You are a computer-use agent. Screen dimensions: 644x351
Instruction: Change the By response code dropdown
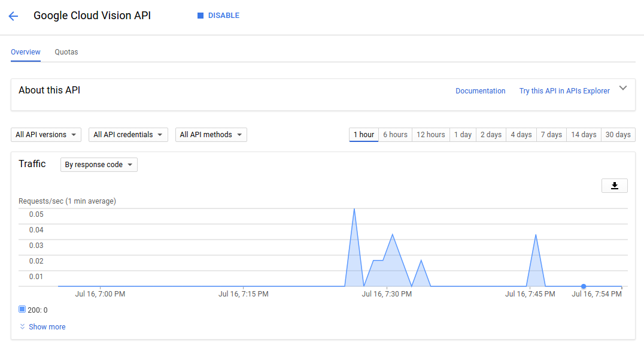click(x=99, y=165)
